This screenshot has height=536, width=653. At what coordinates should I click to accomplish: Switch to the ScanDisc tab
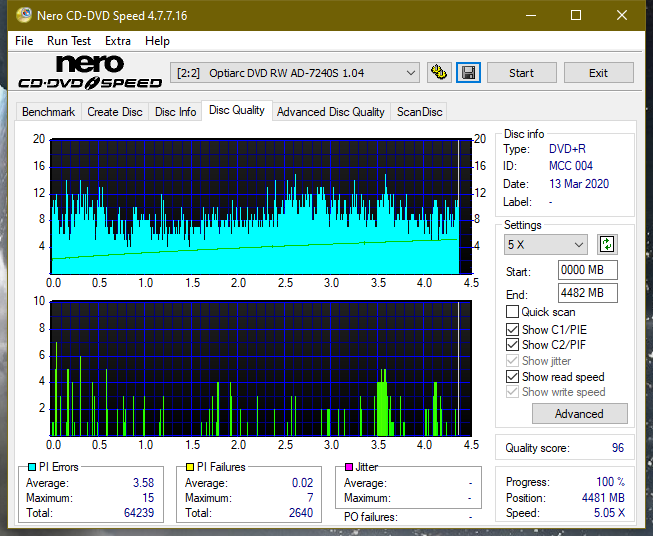pyautogui.click(x=419, y=112)
